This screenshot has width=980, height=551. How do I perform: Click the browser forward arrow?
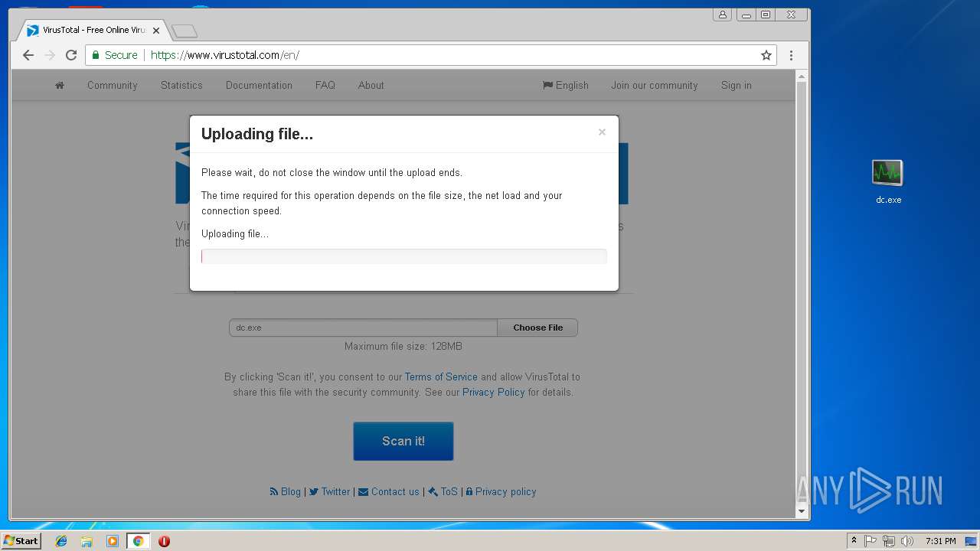(50, 55)
